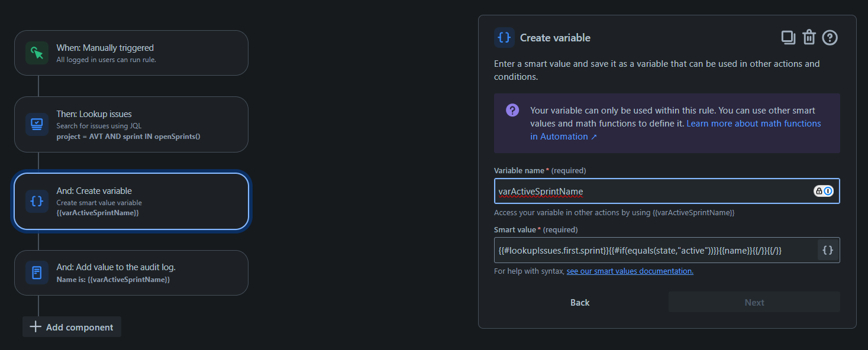
Task: Open the math functions documentation link
Action: click(x=753, y=123)
